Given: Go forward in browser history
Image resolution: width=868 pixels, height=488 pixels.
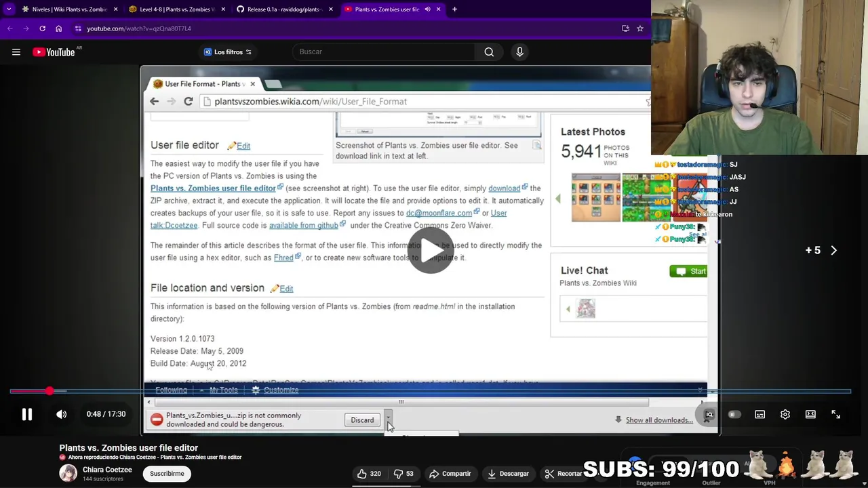Looking at the screenshot, I should [x=26, y=28].
